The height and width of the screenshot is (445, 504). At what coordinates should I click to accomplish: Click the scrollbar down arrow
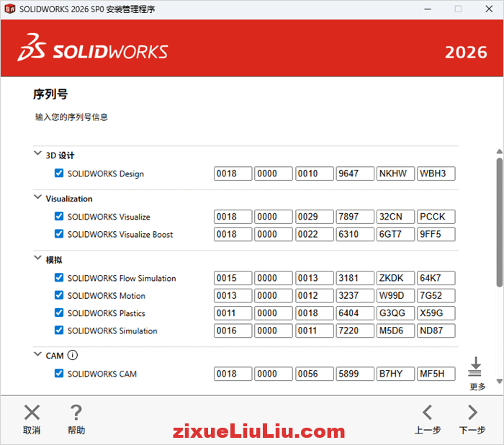[x=499, y=382]
